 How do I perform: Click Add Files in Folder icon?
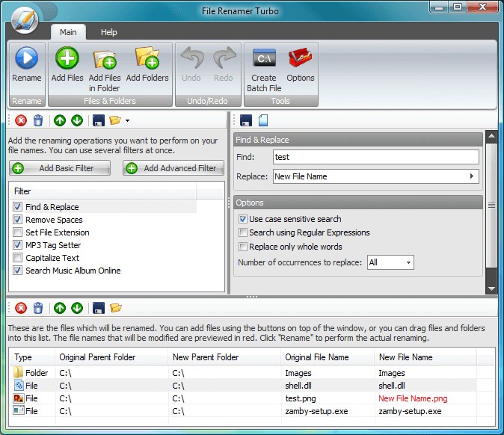105,58
